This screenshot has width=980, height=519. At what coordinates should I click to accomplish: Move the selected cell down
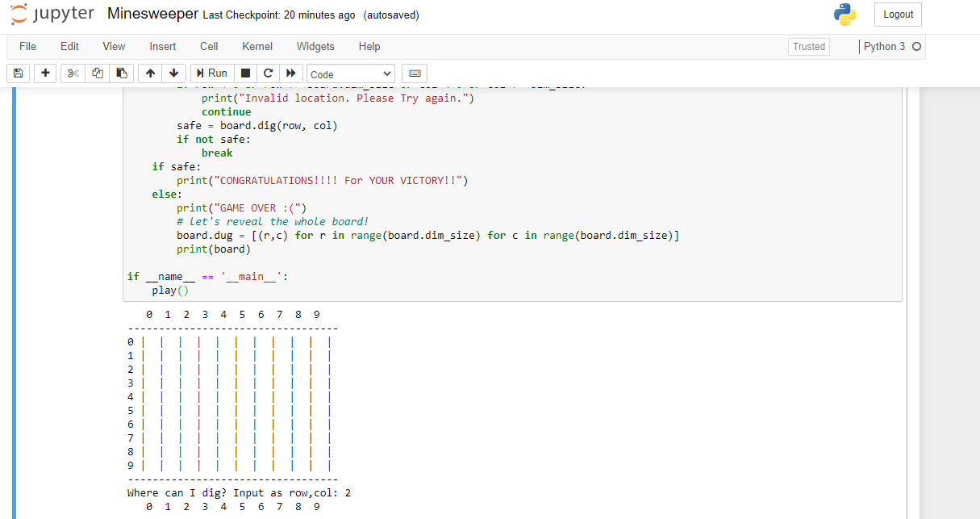[x=174, y=73]
